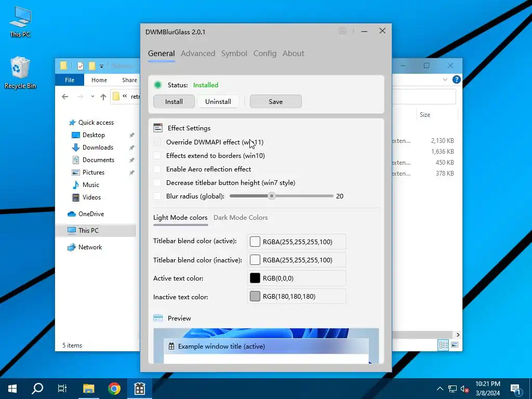Click the DWMBlurGlass taskbar icon
The image size is (532, 399).
139,389
